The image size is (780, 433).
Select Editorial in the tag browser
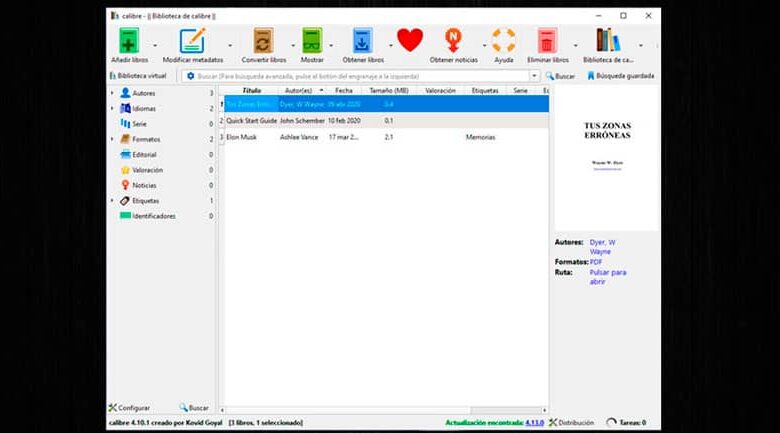pyautogui.click(x=144, y=155)
